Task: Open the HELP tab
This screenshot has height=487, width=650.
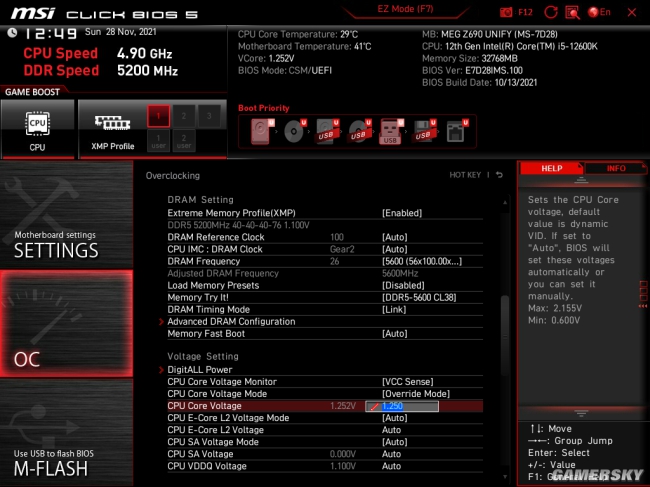Action: coord(551,168)
